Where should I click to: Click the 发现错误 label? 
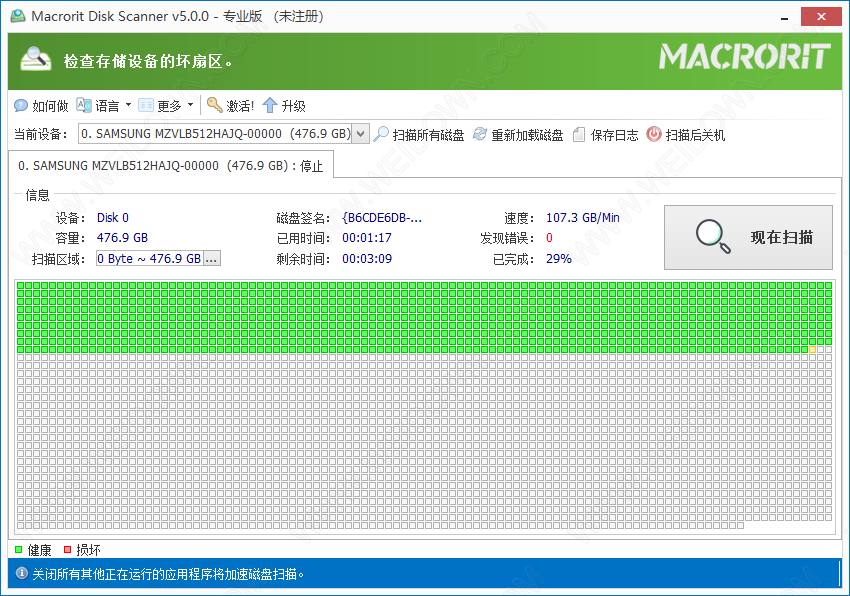pyautogui.click(x=507, y=238)
